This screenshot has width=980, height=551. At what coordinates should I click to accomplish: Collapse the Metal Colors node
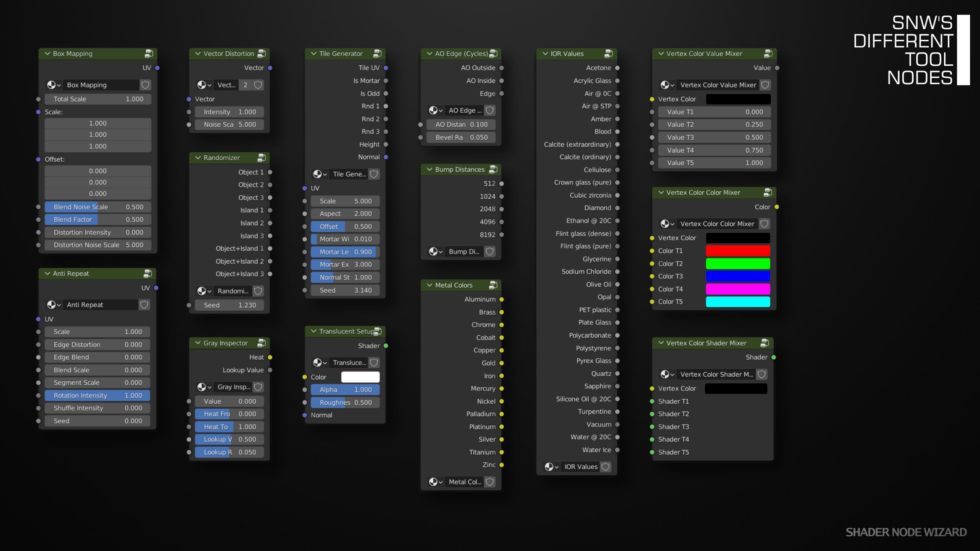tap(430, 285)
